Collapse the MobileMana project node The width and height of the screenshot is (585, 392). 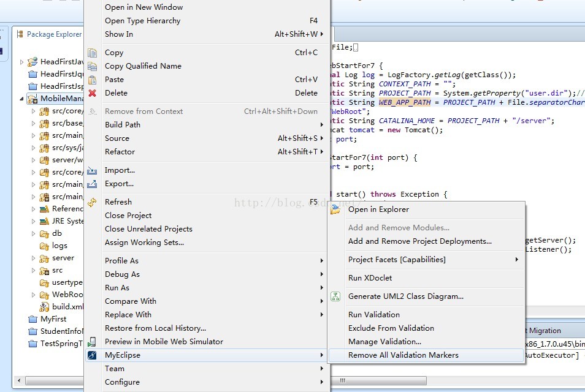coord(21,99)
